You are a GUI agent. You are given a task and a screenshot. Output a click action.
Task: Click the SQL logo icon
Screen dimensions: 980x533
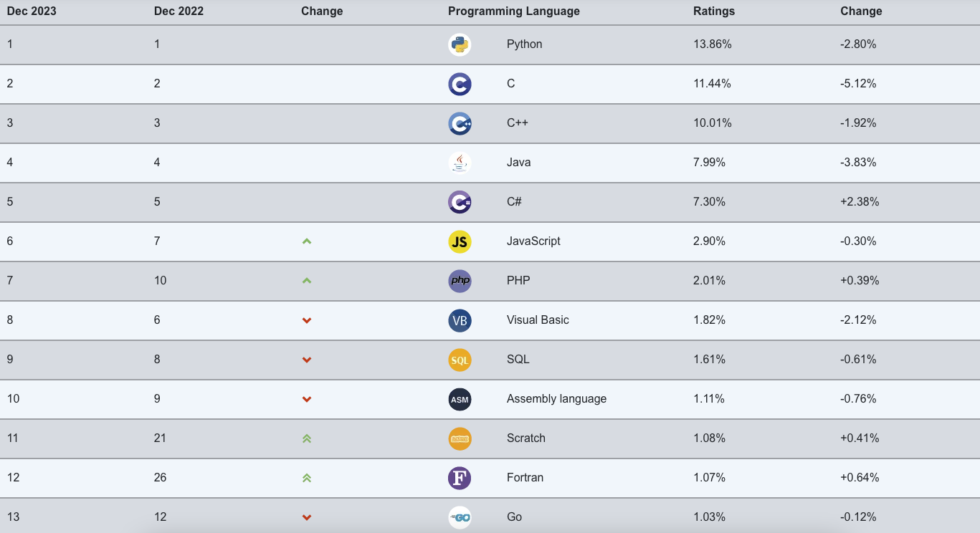(460, 360)
